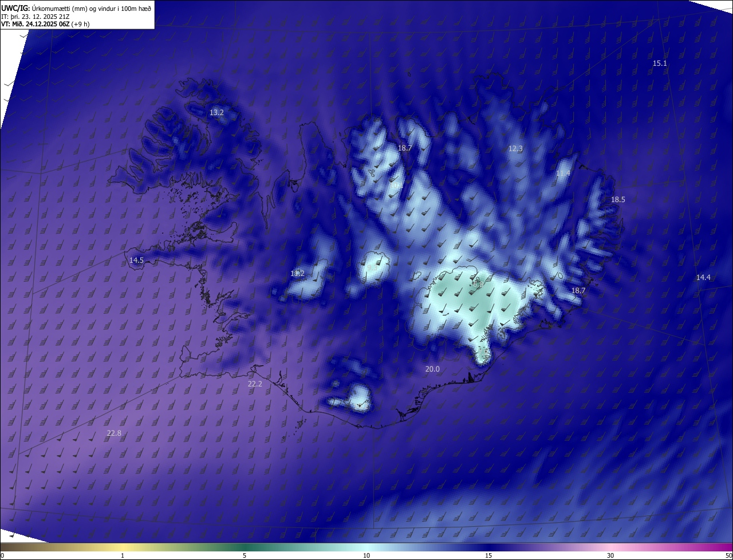The image size is (733, 560).
Task: Click the 1 tick label on color scale
Action: (x=123, y=555)
